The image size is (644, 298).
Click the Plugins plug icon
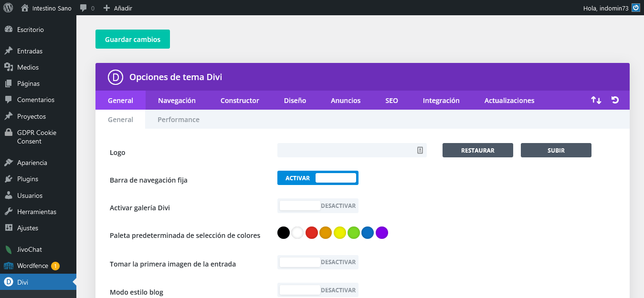coord(8,179)
